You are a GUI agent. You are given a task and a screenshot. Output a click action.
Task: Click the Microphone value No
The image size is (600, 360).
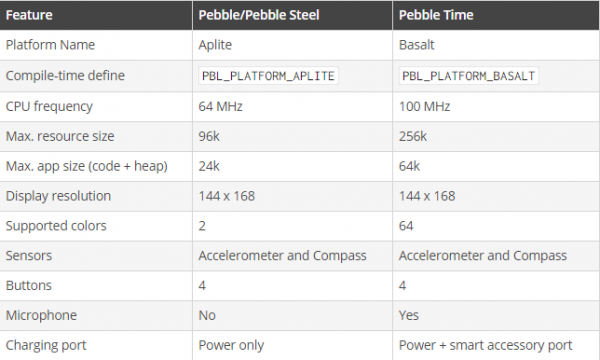click(207, 315)
